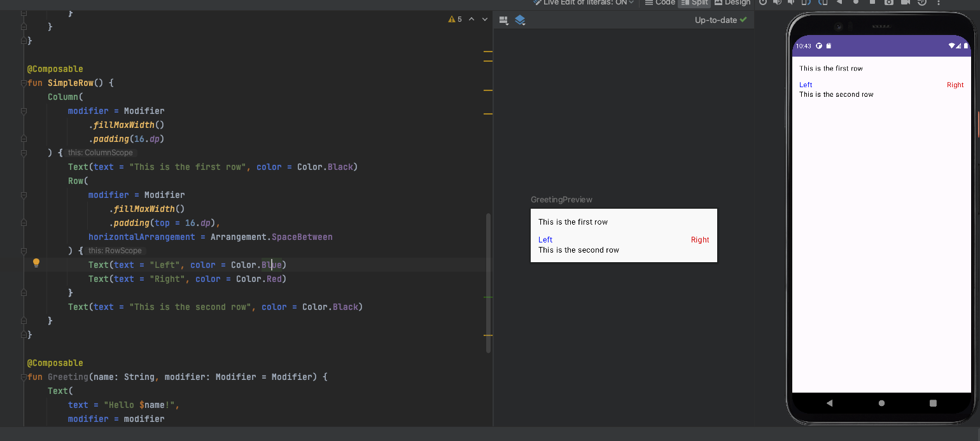Click 'This is the first row' in preview card
This screenshot has width=980, height=441.
coord(573,222)
